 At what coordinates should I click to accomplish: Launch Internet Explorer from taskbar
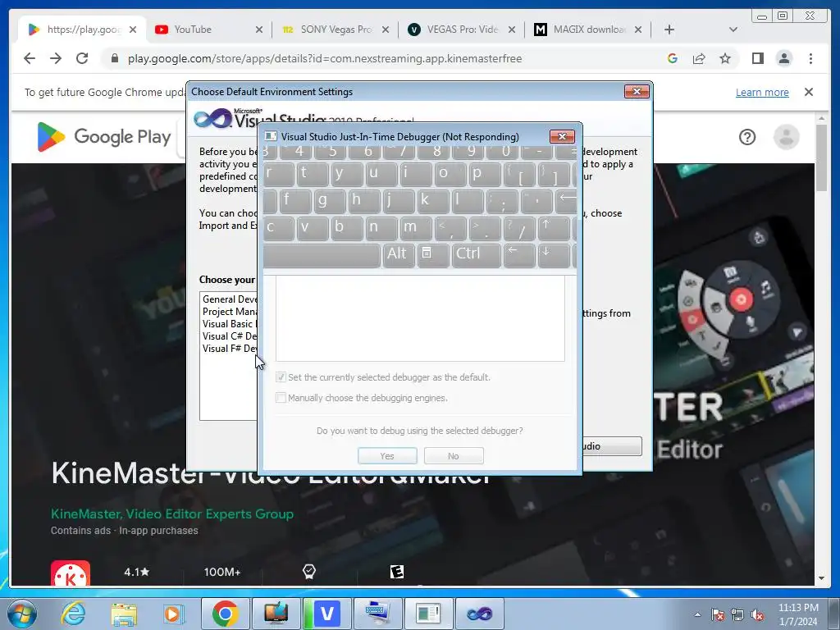pyautogui.click(x=73, y=614)
